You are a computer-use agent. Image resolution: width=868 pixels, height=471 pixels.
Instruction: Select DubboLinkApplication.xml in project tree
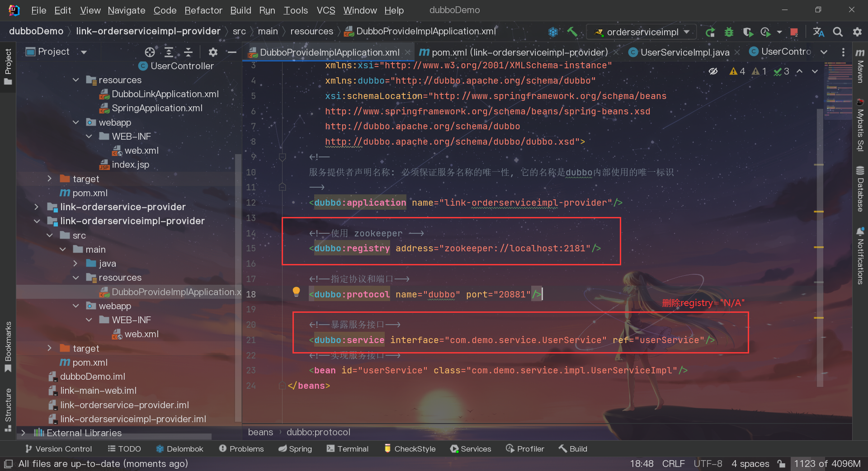coord(165,94)
